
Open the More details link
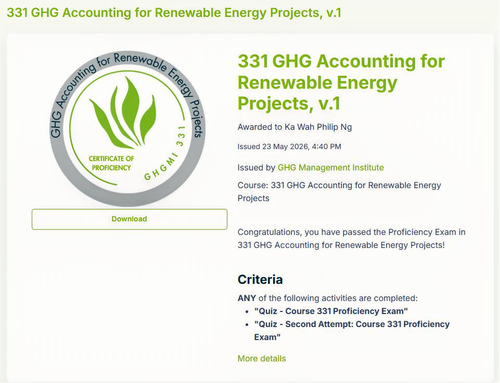(x=262, y=358)
